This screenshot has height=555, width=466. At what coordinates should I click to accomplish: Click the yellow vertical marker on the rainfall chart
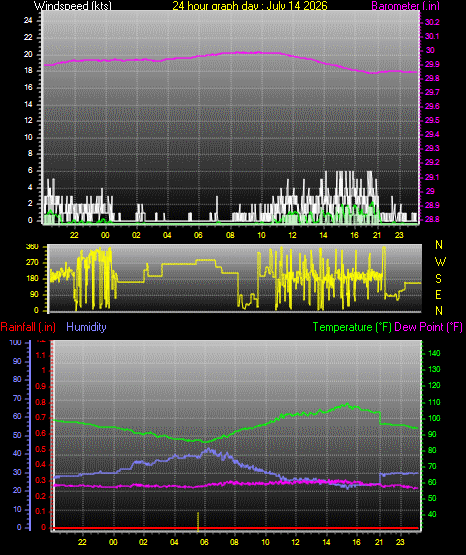pos(198,521)
